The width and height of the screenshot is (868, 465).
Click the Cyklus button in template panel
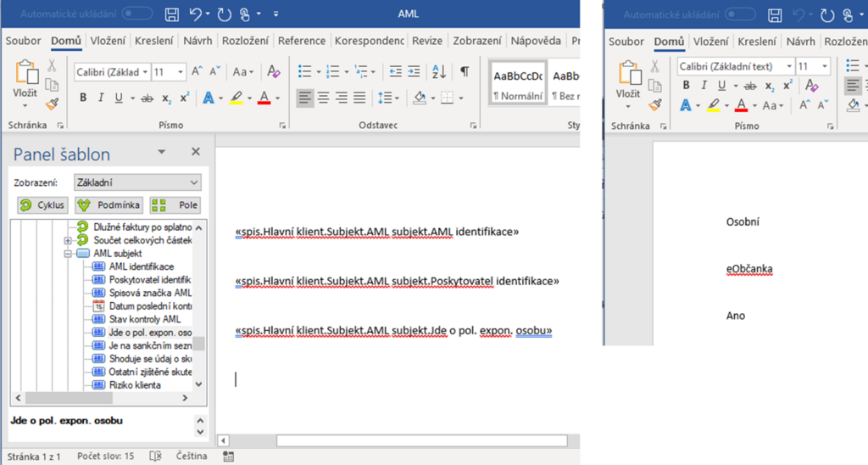coord(42,205)
